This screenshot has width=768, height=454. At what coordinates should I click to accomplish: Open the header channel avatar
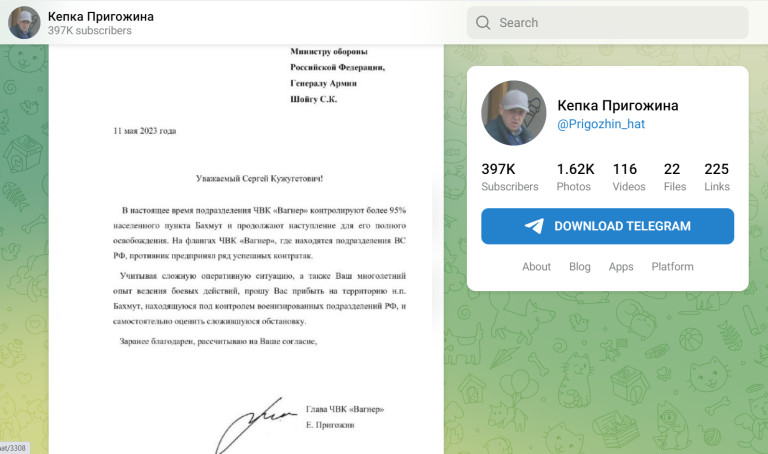coord(24,23)
